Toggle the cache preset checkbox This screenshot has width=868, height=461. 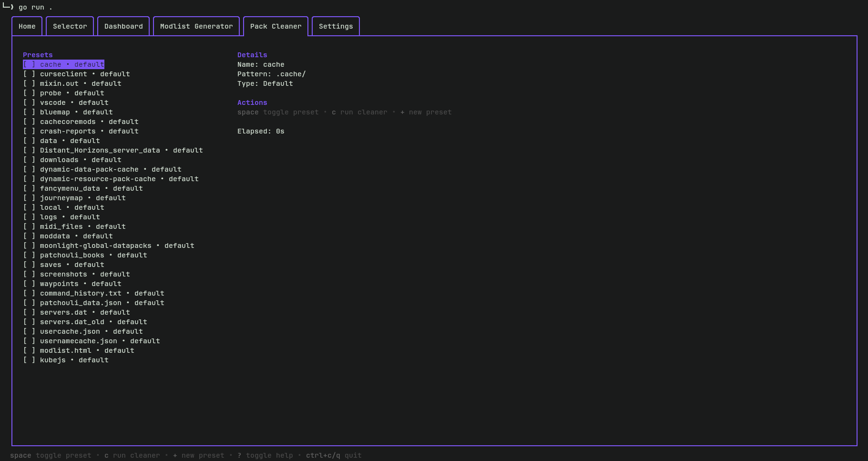29,64
